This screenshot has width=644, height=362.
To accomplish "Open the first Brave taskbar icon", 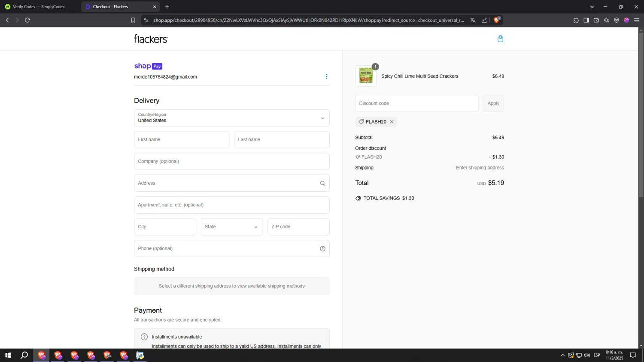I will tap(41, 355).
